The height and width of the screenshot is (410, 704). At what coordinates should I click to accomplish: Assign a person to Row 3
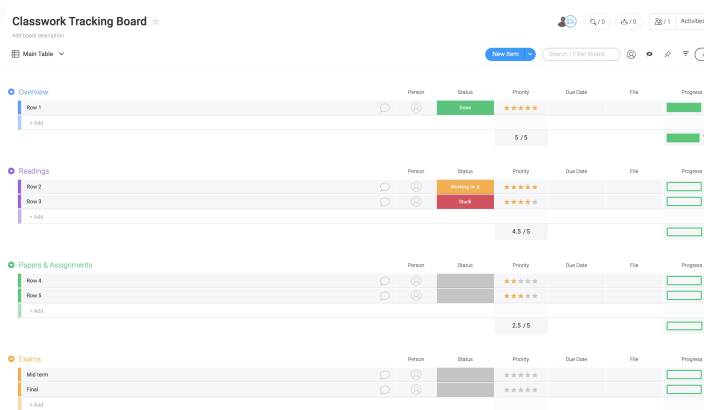pyautogui.click(x=416, y=202)
